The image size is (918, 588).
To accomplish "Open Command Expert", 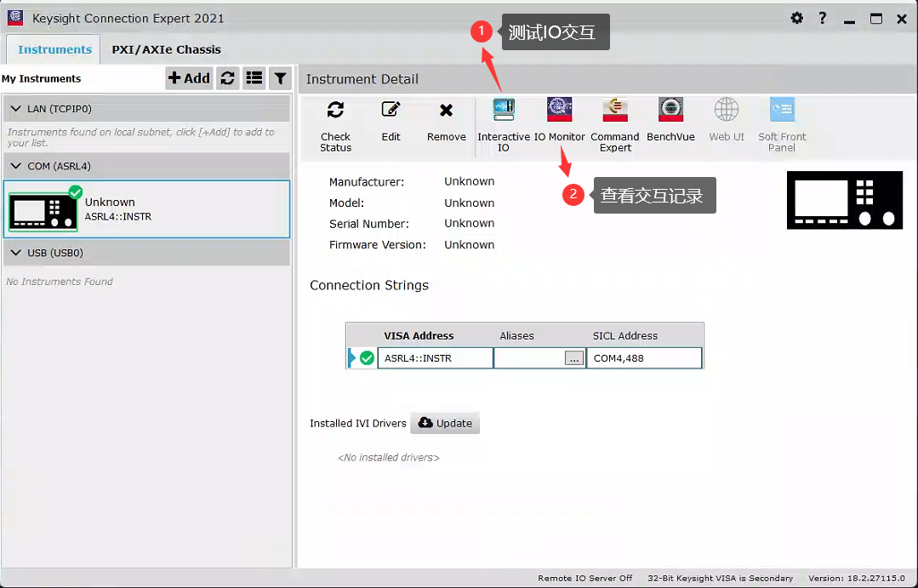I will pyautogui.click(x=615, y=125).
